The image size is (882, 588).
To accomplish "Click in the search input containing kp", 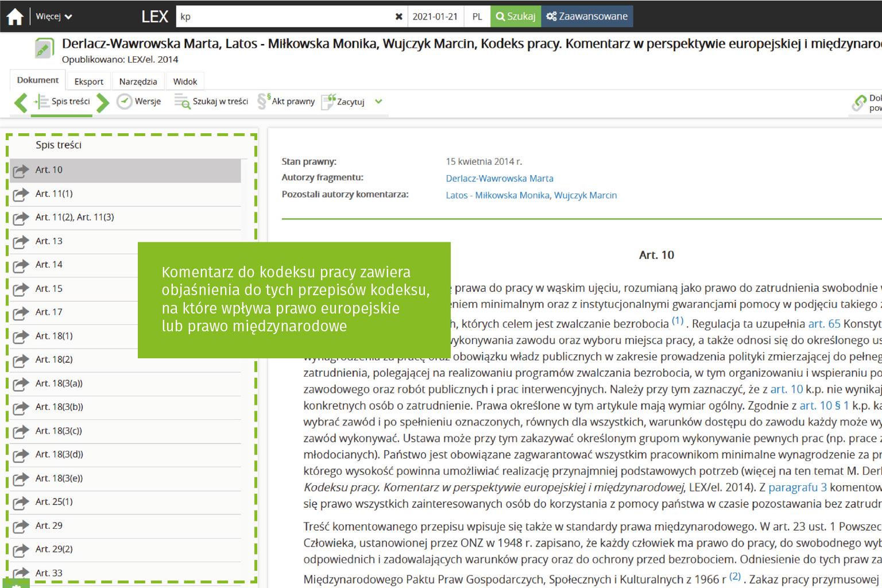I will tap(284, 17).
